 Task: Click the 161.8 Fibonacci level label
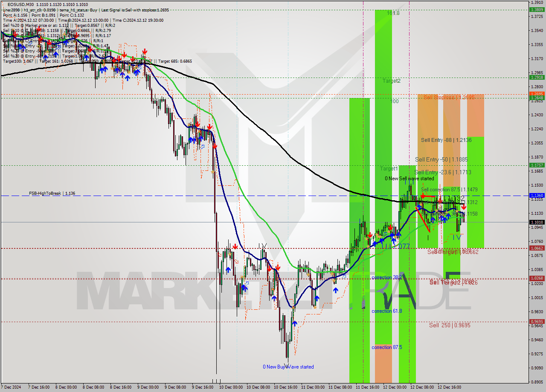tap(393, 13)
